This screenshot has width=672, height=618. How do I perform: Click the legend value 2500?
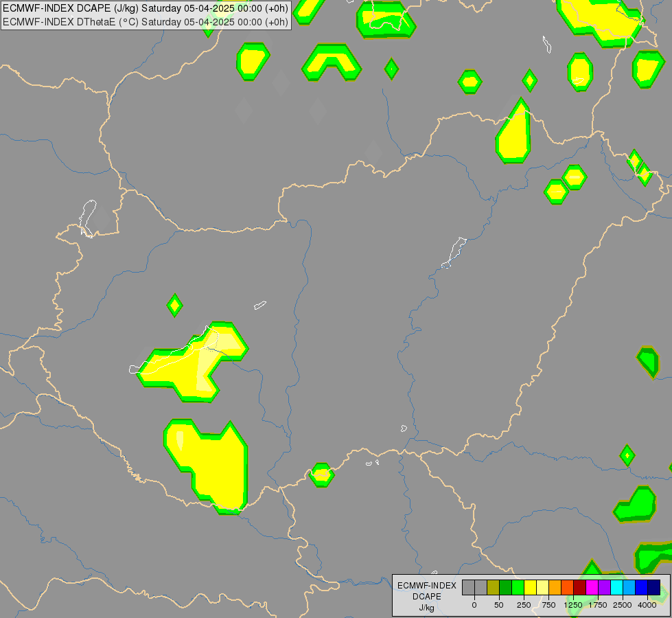[x=623, y=605]
